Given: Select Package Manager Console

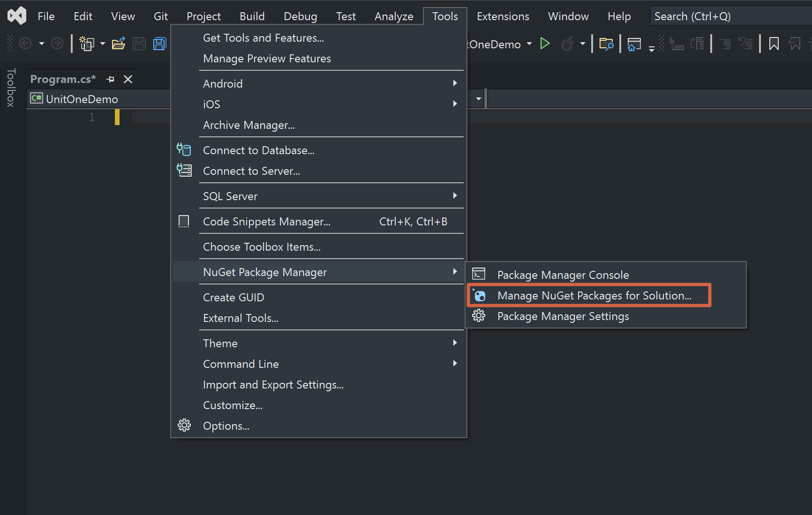Looking at the screenshot, I should tap(563, 275).
